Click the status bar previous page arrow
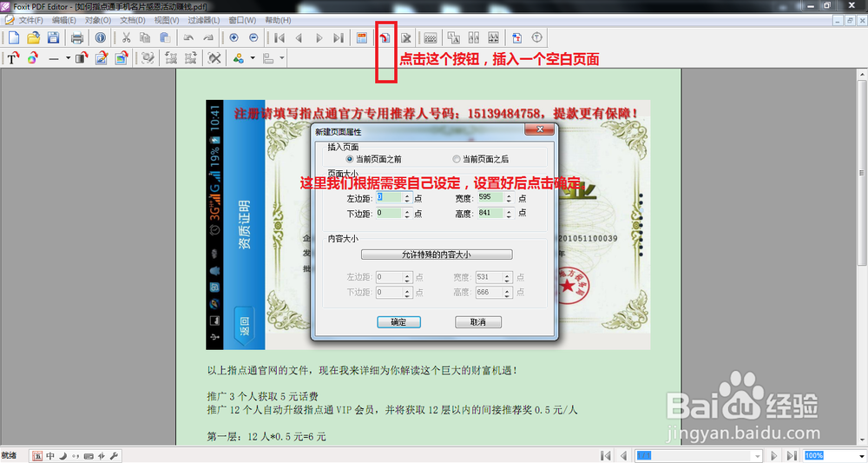This screenshot has height=463, width=868. tap(623, 455)
